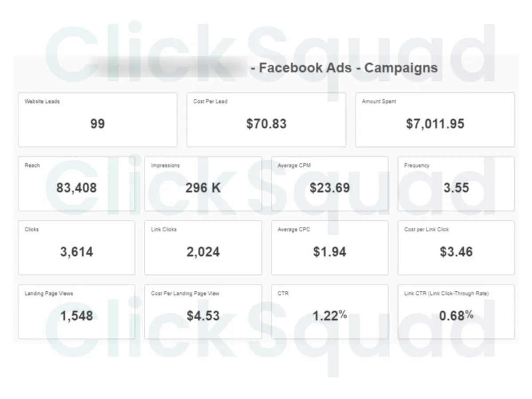The height and width of the screenshot is (399, 532).
Task: Click the $70.83 value
Action: pos(266,124)
